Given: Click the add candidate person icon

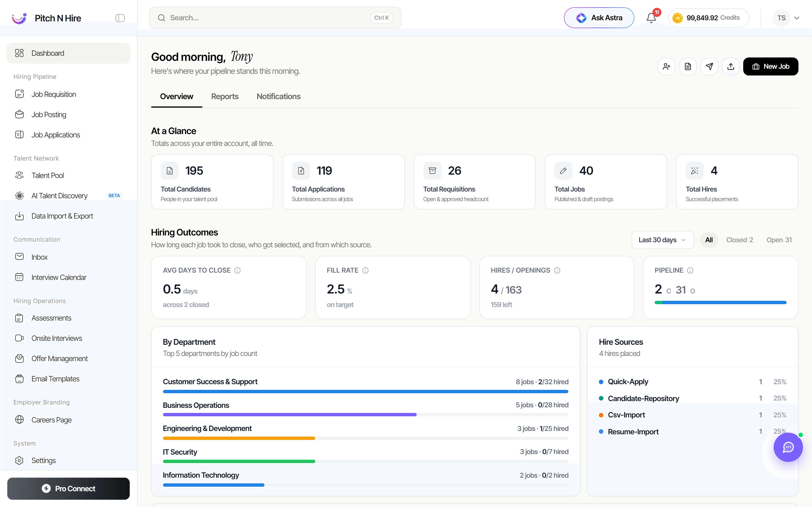Looking at the screenshot, I should (x=667, y=66).
